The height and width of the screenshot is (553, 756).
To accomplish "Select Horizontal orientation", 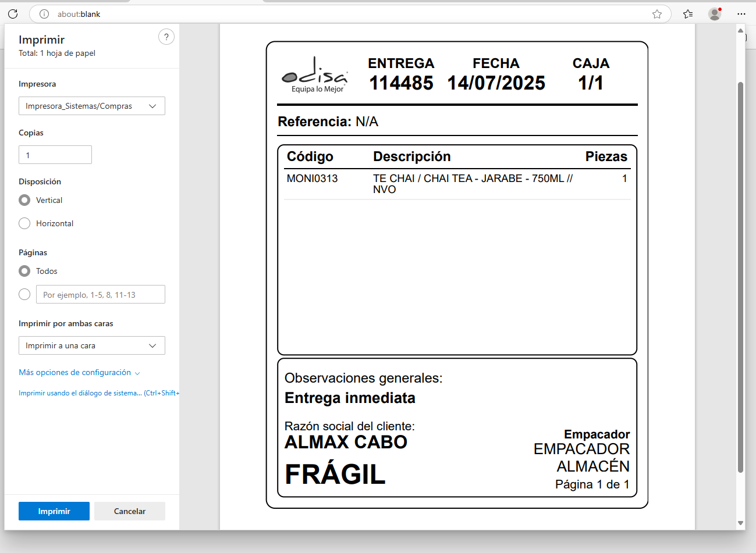I will (x=24, y=223).
